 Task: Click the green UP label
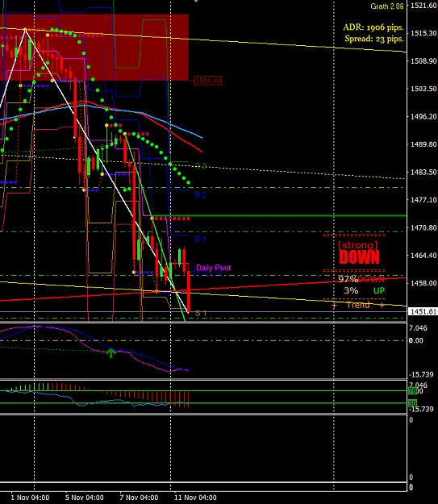pos(379,290)
